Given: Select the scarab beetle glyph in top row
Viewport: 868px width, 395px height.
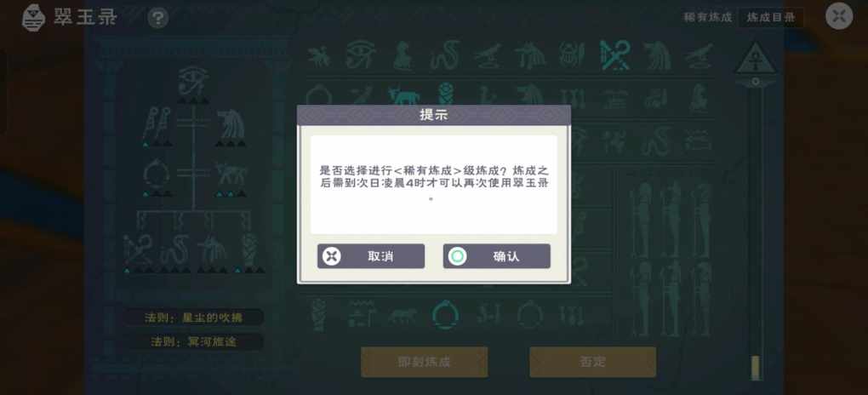Looking at the screenshot, I should 572,55.
